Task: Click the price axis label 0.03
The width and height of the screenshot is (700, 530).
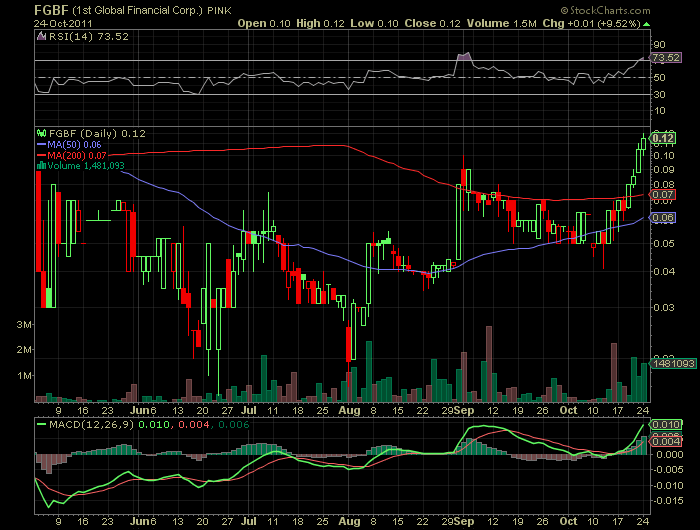Action: pyautogui.click(x=663, y=308)
